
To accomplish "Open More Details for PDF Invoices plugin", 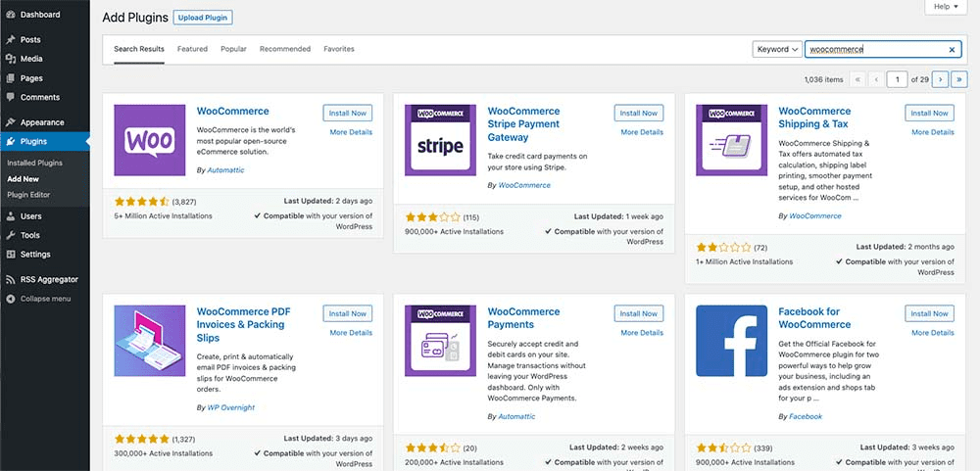I will (351, 333).
